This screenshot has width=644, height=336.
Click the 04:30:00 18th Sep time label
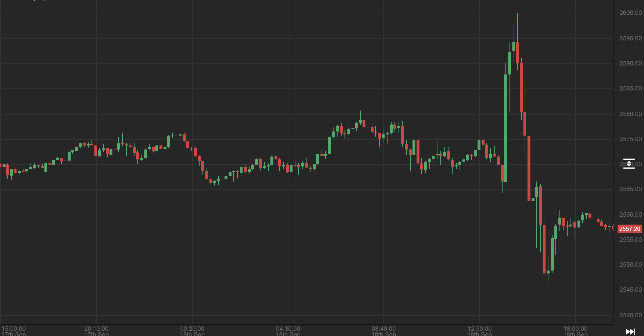click(x=288, y=331)
